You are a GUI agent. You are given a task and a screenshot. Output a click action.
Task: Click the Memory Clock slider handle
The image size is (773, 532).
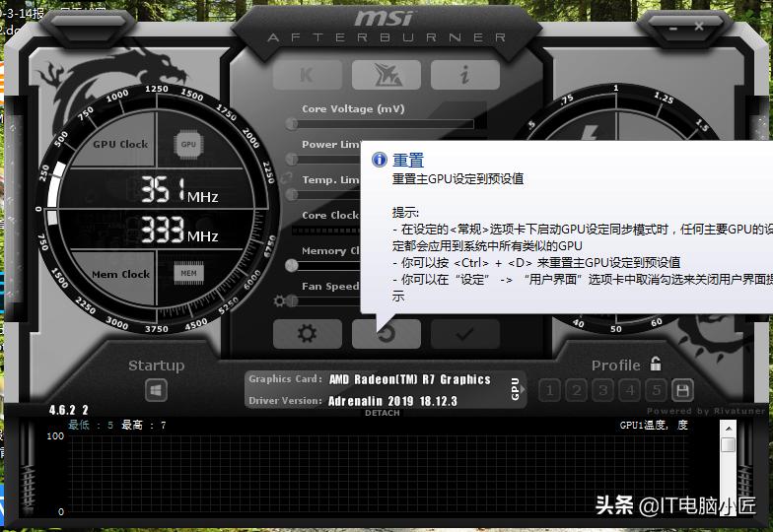[x=292, y=266]
